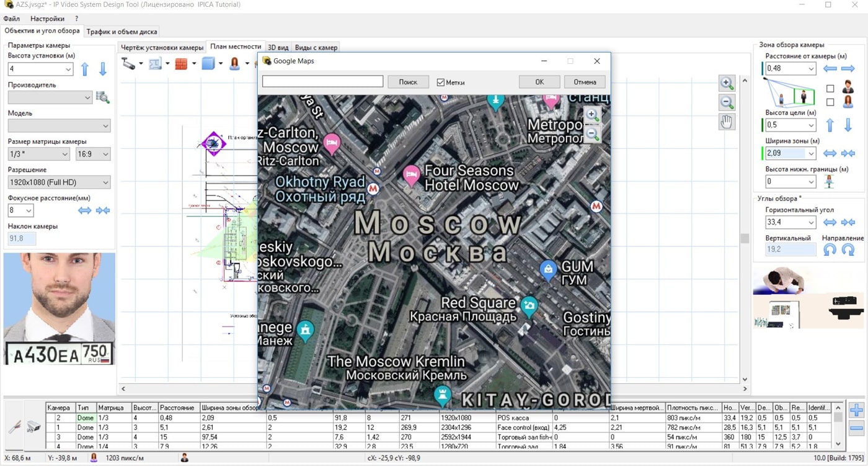Viewport: 868px width, 466px height.
Task: Click OK in Google Maps dialog
Action: click(539, 82)
